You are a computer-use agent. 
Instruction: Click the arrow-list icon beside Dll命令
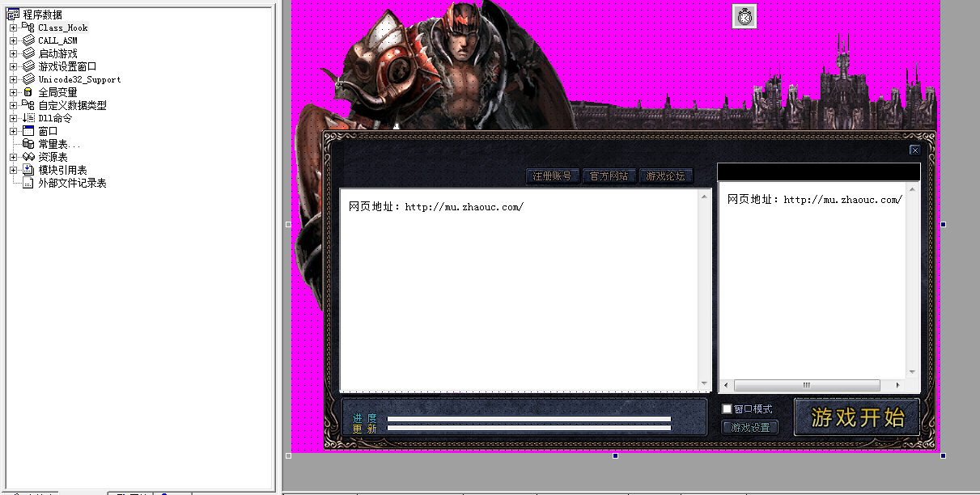click(28, 118)
